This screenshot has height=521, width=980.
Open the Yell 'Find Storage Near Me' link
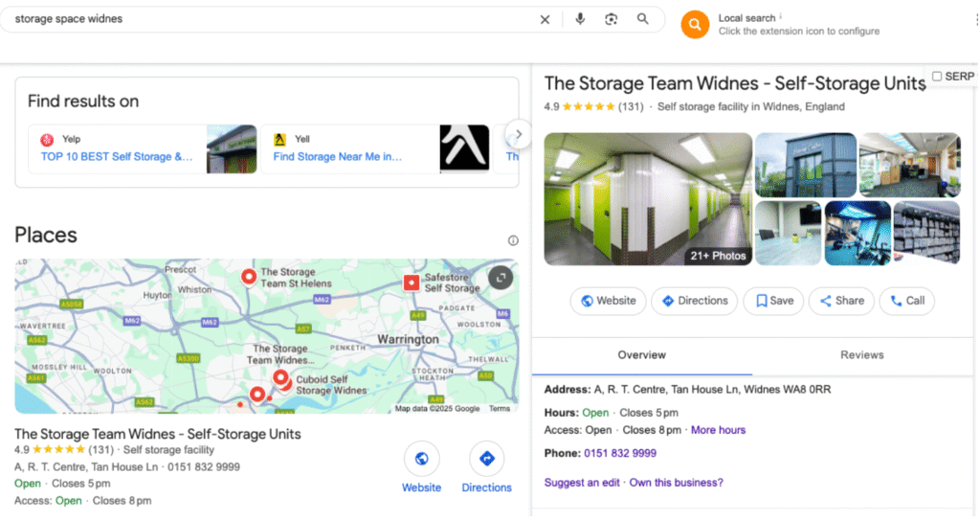[x=338, y=156]
